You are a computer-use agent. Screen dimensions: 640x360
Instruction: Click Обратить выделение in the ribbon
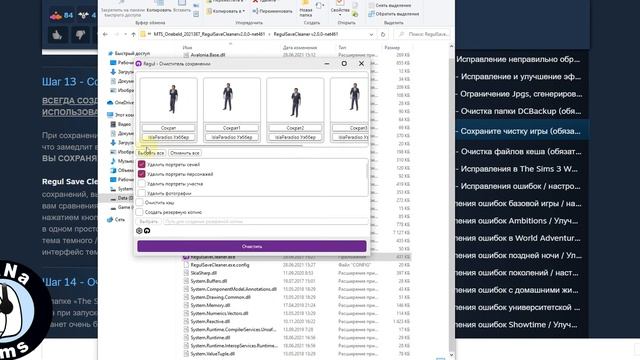[394, 13]
